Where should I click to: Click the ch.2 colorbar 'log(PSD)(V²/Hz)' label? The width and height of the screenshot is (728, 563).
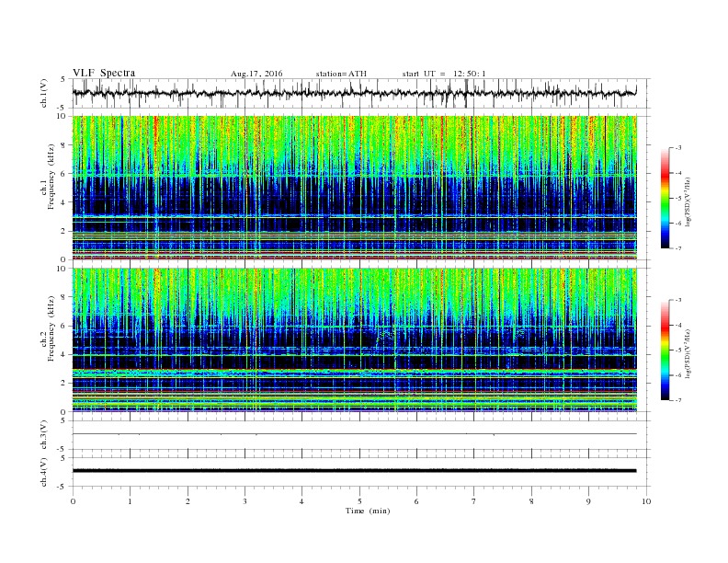click(688, 353)
